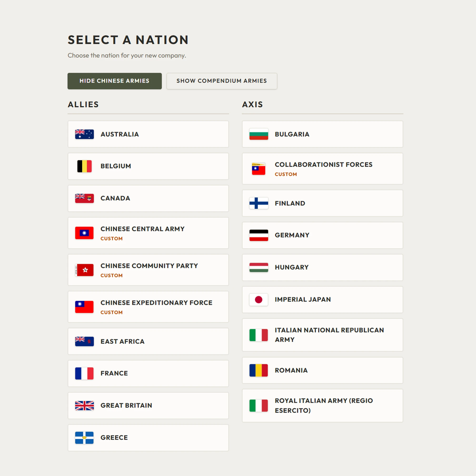Click the Italian National Republican Army flag
The width and height of the screenshot is (476, 476).
click(259, 335)
